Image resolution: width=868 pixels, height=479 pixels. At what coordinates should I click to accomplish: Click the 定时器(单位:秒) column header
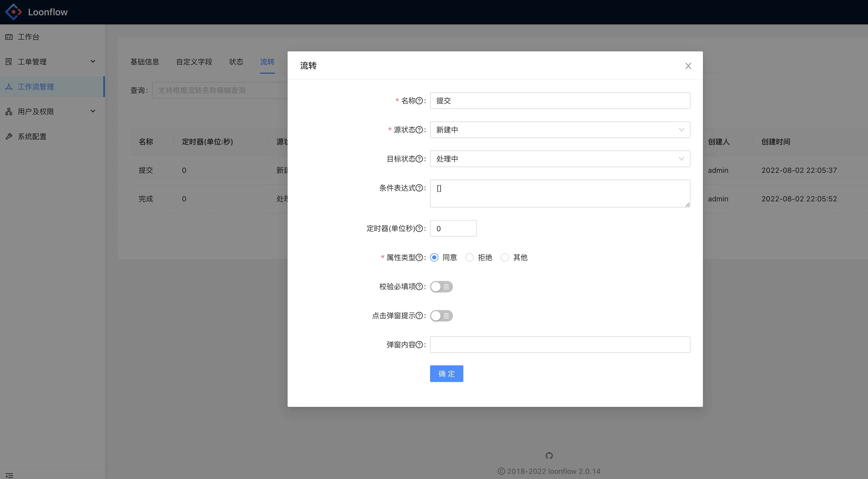(x=207, y=141)
